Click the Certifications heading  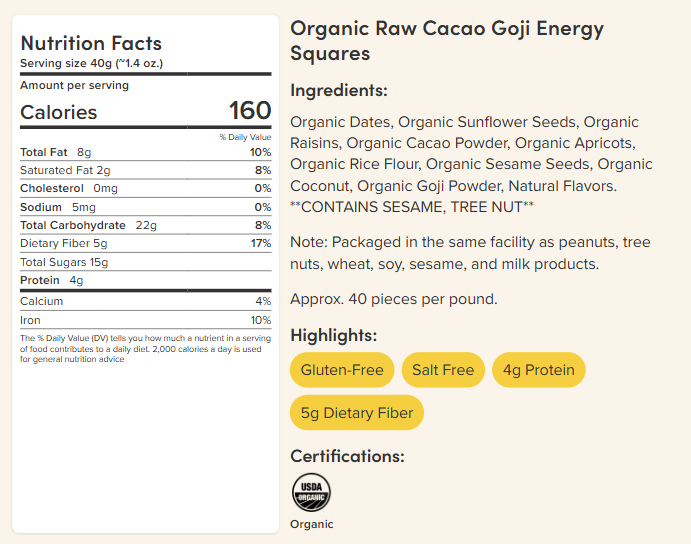pyautogui.click(x=347, y=456)
